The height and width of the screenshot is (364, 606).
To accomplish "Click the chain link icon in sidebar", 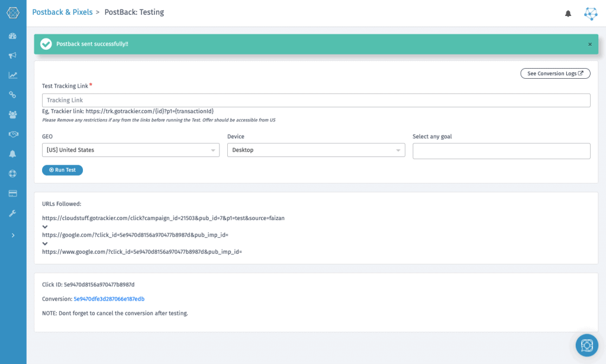I will pos(12,95).
